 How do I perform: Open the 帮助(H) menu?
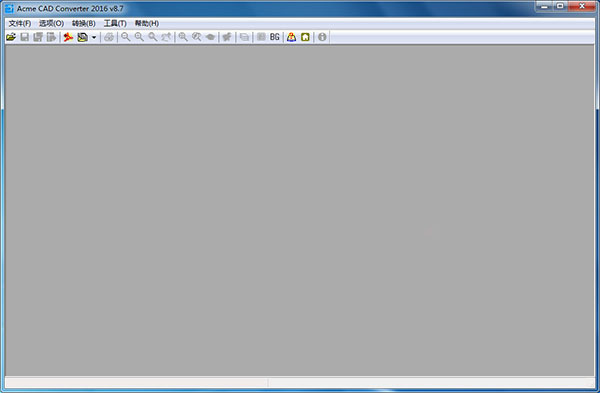click(147, 23)
